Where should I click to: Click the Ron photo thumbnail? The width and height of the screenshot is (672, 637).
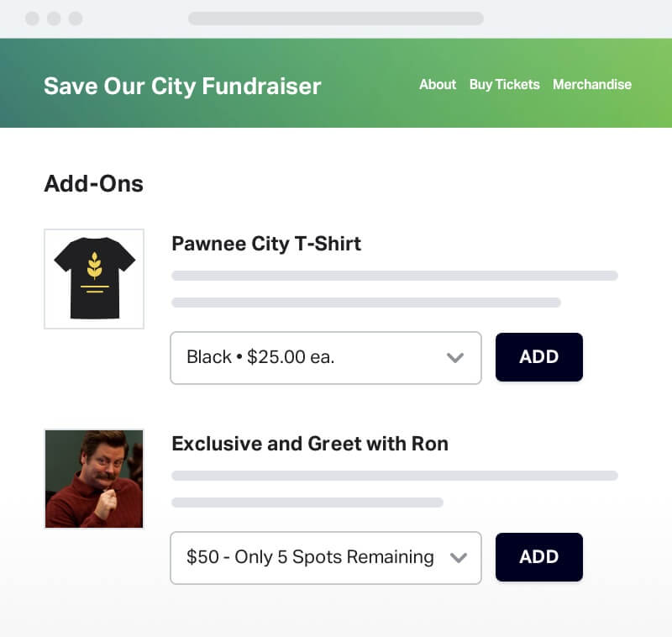[x=94, y=478]
